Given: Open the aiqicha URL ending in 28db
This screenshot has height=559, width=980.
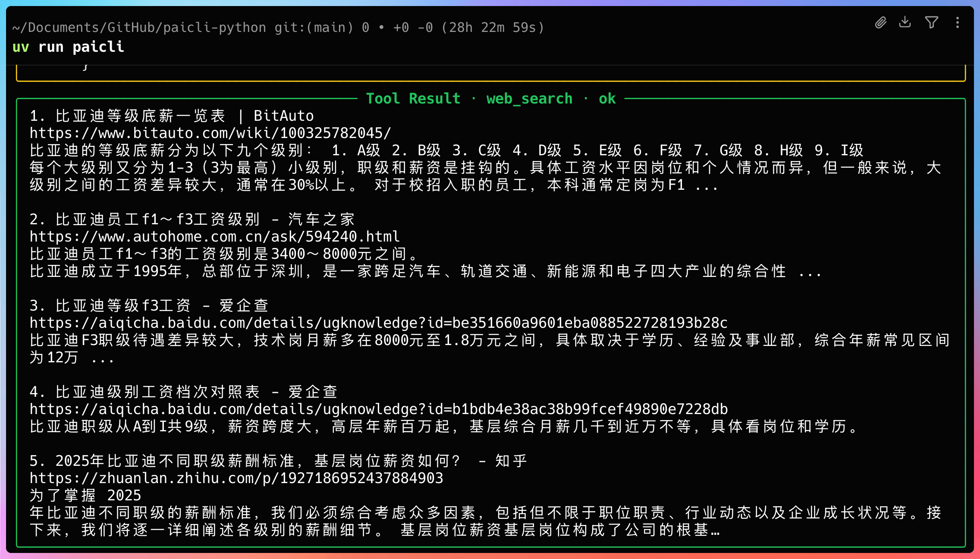Looking at the screenshot, I should click(379, 409).
